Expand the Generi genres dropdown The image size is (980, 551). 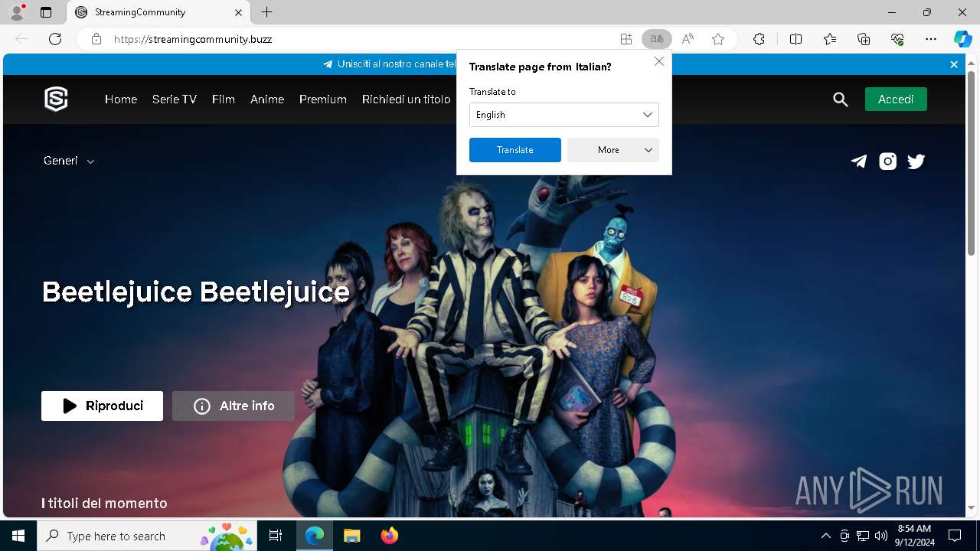pyautogui.click(x=69, y=161)
